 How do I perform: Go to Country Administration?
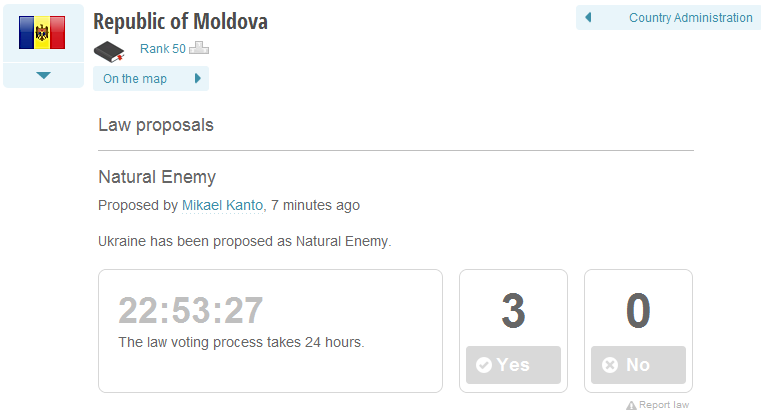tap(690, 17)
